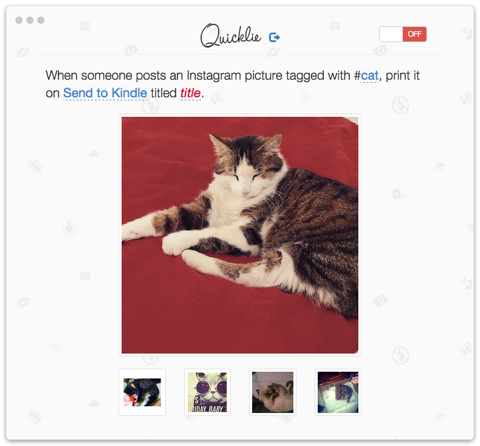Click faint eye watermark icon below window dots

click(x=23, y=52)
